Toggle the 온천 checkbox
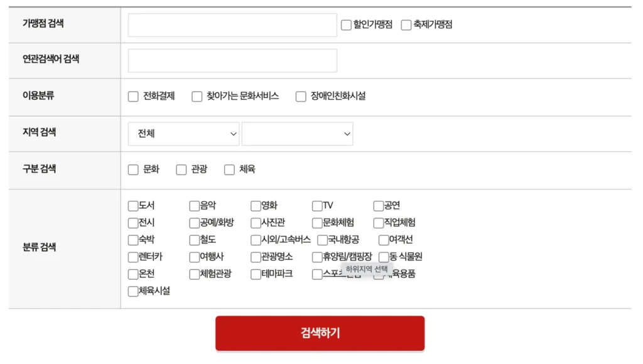The width and height of the screenshot is (643, 364). click(133, 274)
